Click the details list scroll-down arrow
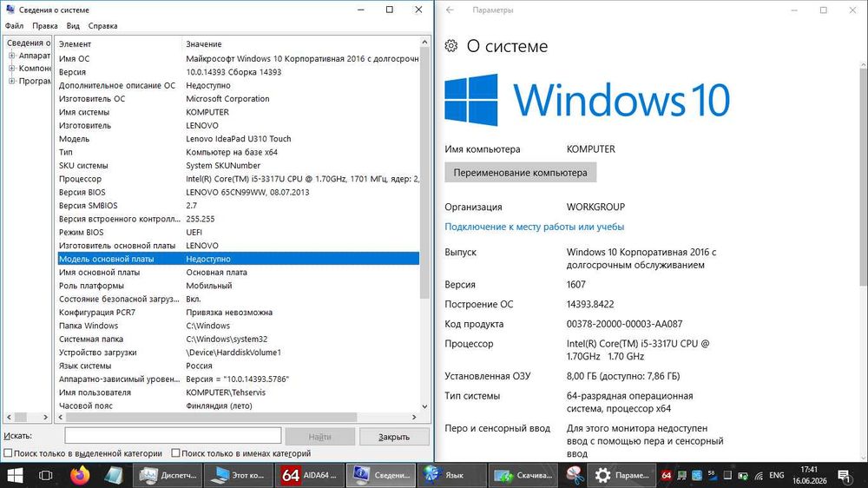868x488 pixels. coord(424,406)
